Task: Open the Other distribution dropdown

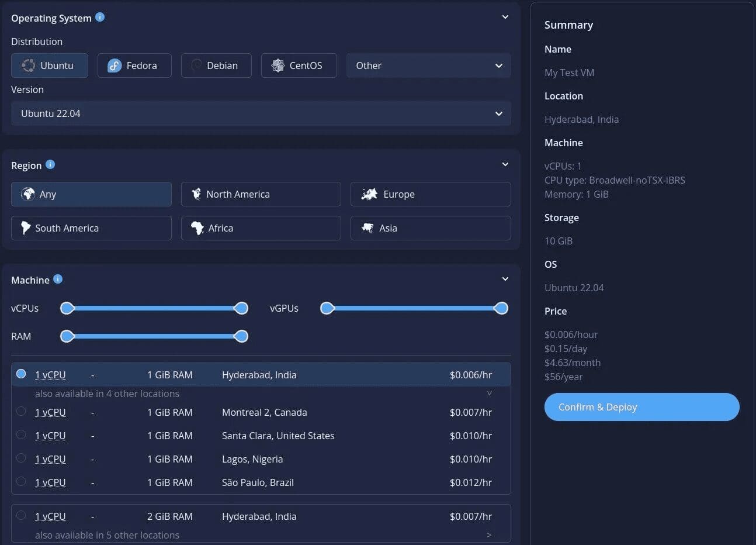Action: point(428,65)
